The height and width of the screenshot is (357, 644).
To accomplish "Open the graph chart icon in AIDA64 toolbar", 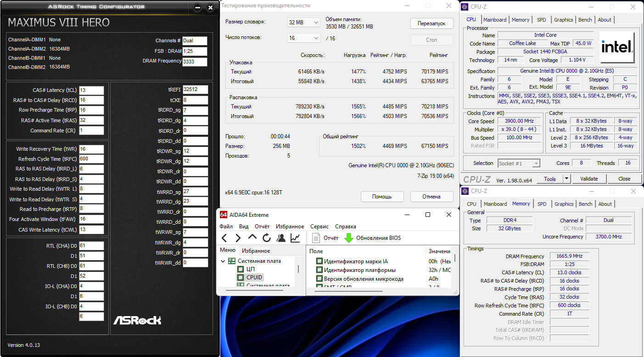I will click(x=295, y=238).
